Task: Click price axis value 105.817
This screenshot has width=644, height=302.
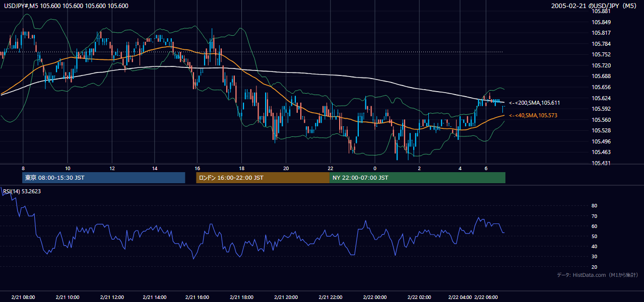Action: tap(602, 33)
